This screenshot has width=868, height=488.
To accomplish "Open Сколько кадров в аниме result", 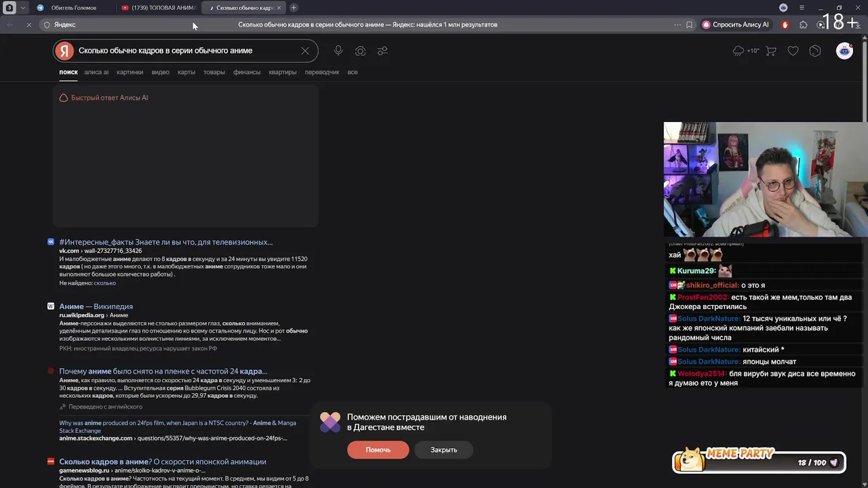I will coord(162,462).
